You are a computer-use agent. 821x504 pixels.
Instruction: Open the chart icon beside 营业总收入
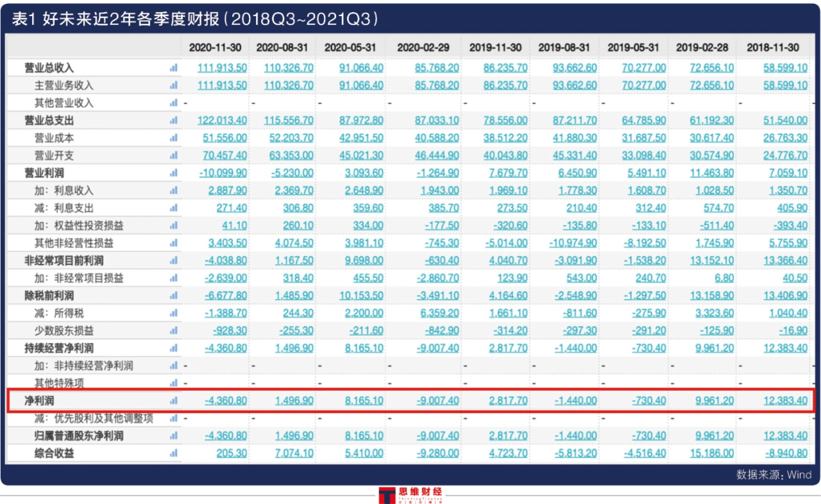172,67
